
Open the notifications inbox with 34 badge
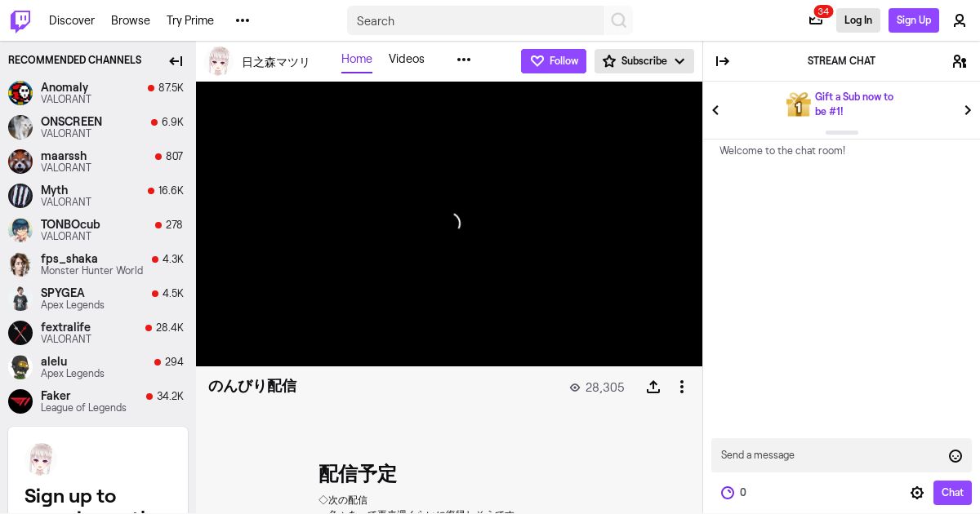click(x=816, y=20)
